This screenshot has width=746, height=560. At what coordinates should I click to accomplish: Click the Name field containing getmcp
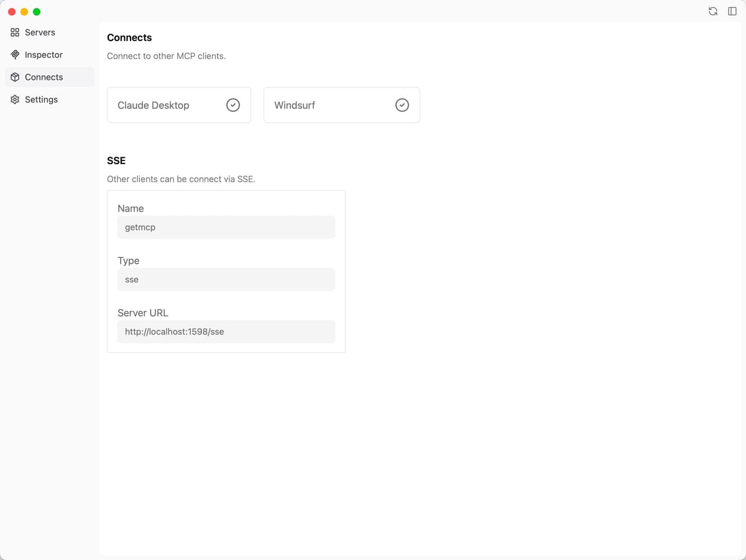point(226,227)
